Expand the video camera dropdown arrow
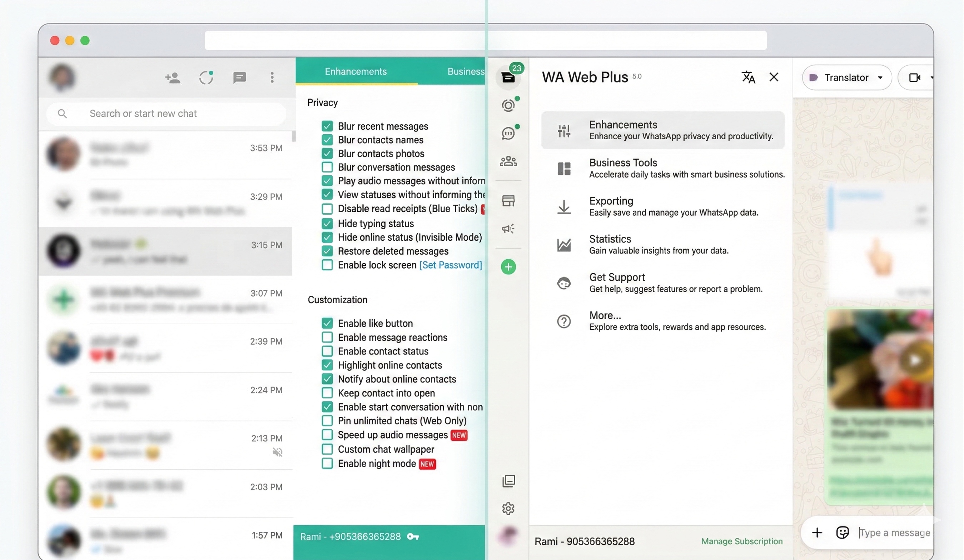 (932, 77)
